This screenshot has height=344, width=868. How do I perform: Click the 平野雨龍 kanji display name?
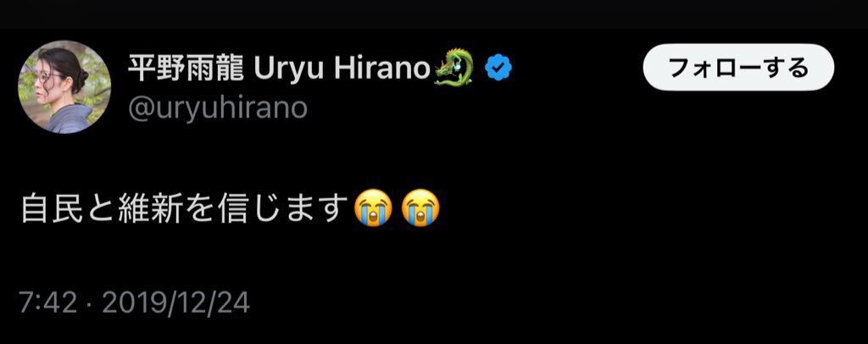tap(186, 68)
